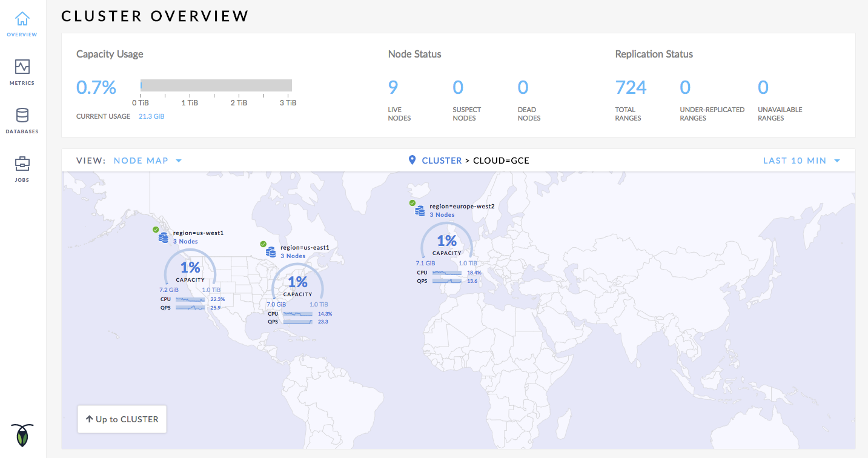868x458 pixels.
Task: Click the CLUSTER breadcrumb link
Action: [x=442, y=161]
